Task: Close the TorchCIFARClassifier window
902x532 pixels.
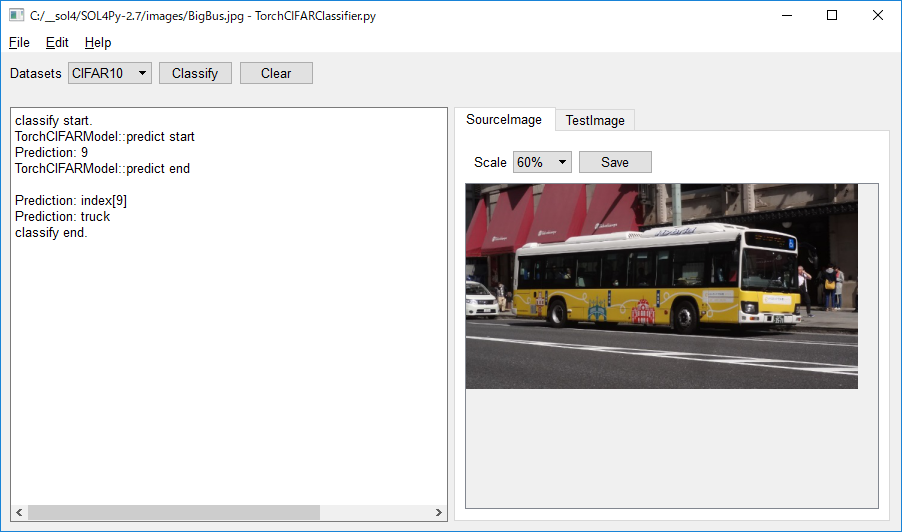Action: click(x=878, y=16)
